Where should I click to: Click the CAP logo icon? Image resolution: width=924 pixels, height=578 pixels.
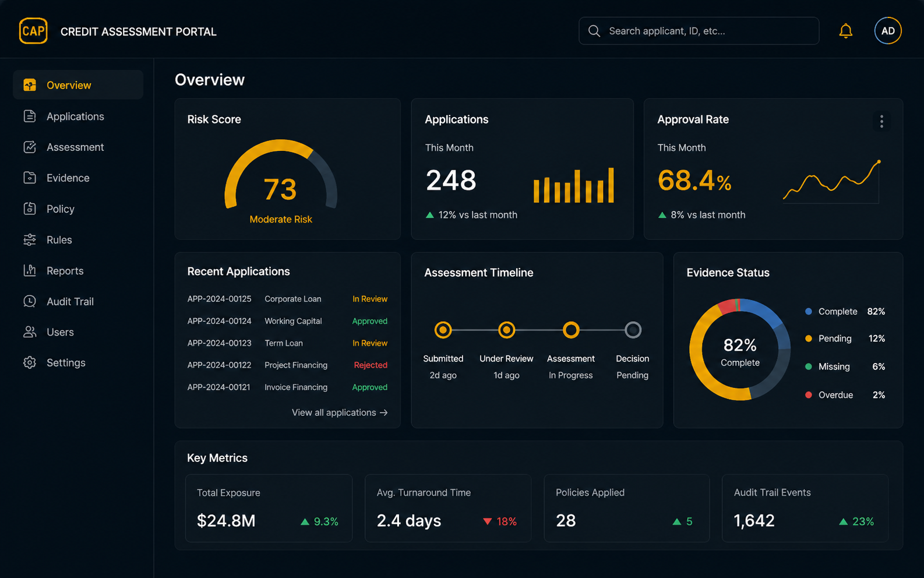click(x=33, y=31)
